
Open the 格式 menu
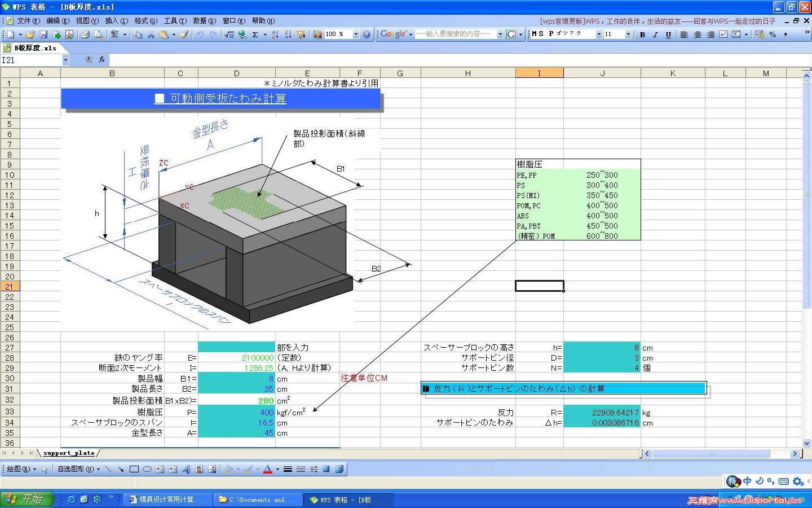[x=145, y=21]
